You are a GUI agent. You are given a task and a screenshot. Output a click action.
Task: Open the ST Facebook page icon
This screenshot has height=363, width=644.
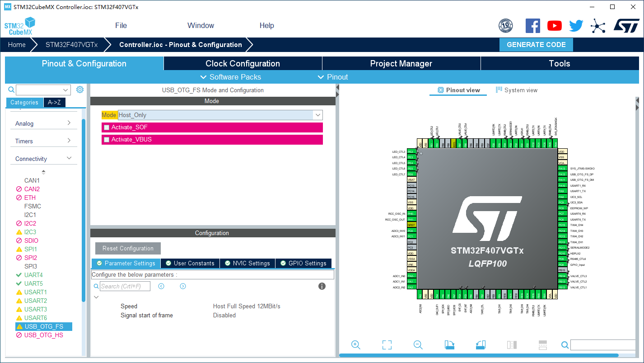pos(533,26)
